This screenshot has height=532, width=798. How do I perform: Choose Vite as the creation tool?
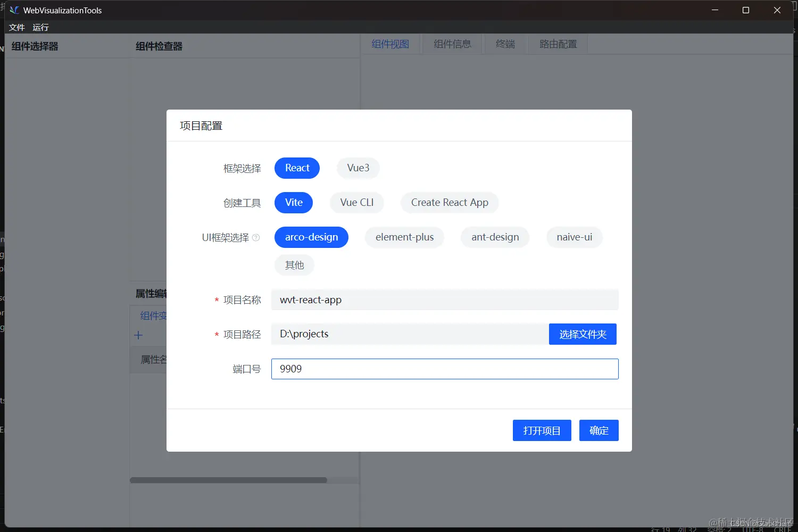[294, 203]
